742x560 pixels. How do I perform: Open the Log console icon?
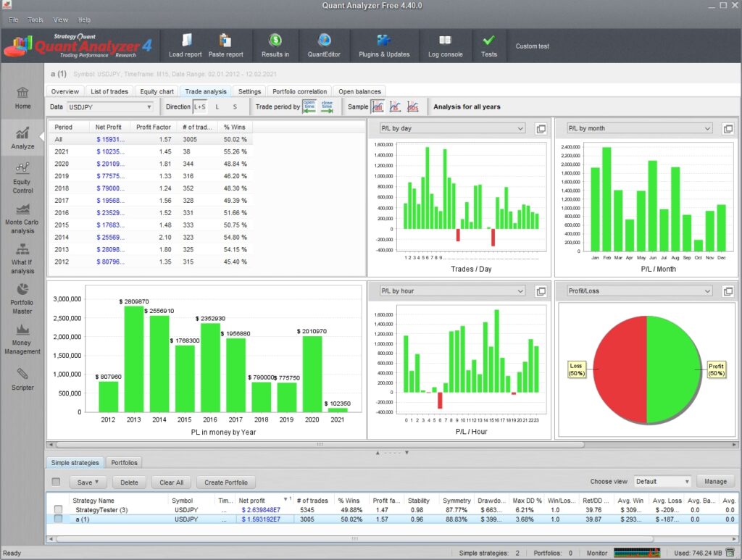pos(446,40)
